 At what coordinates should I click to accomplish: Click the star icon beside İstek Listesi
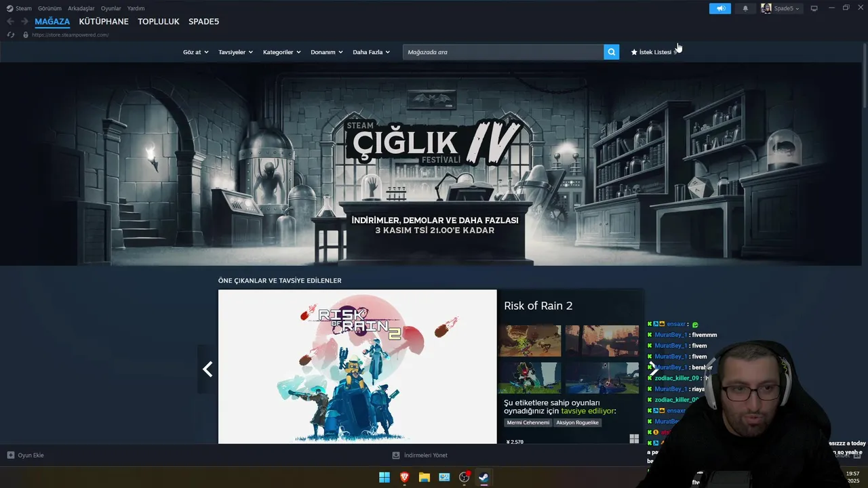[634, 52]
